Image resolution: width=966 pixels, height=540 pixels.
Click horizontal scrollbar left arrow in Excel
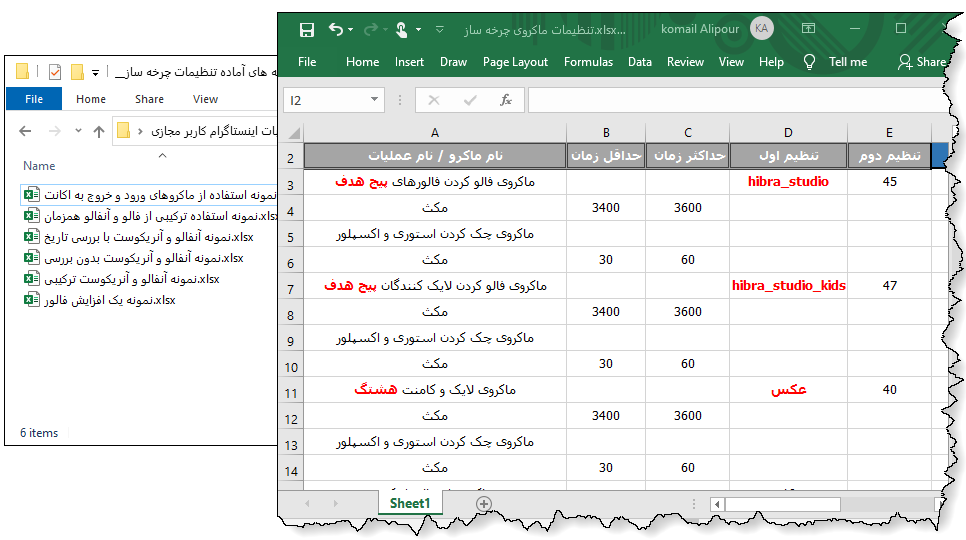[717, 505]
